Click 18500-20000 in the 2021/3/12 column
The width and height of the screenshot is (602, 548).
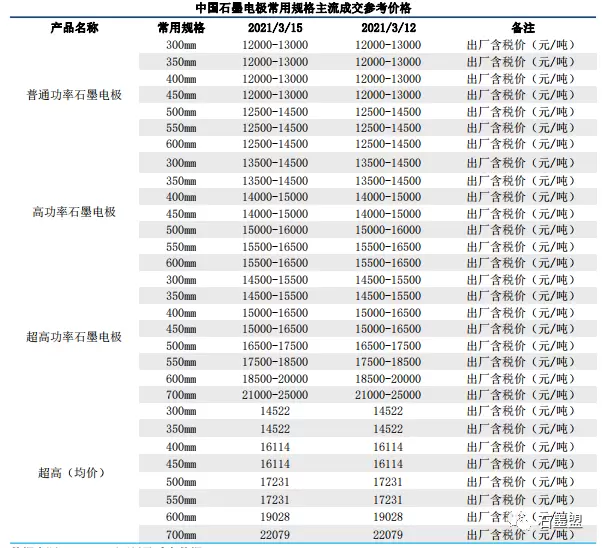388,379
